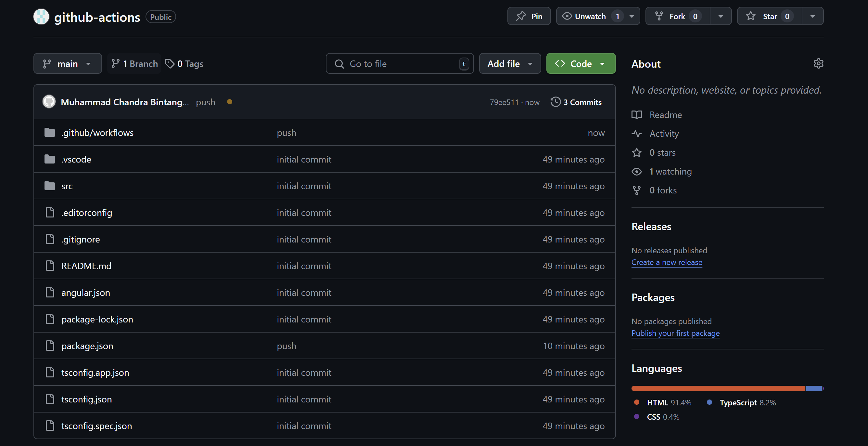Image resolution: width=868 pixels, height=446 pixels.
Task: Click the Unwatch eye button
Action: [590, 16]
